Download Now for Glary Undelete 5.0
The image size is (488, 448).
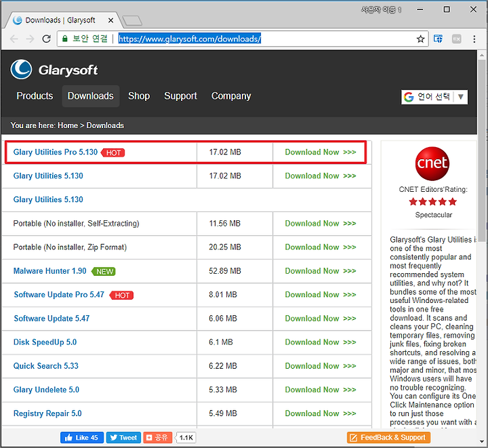tap(321, 390)
